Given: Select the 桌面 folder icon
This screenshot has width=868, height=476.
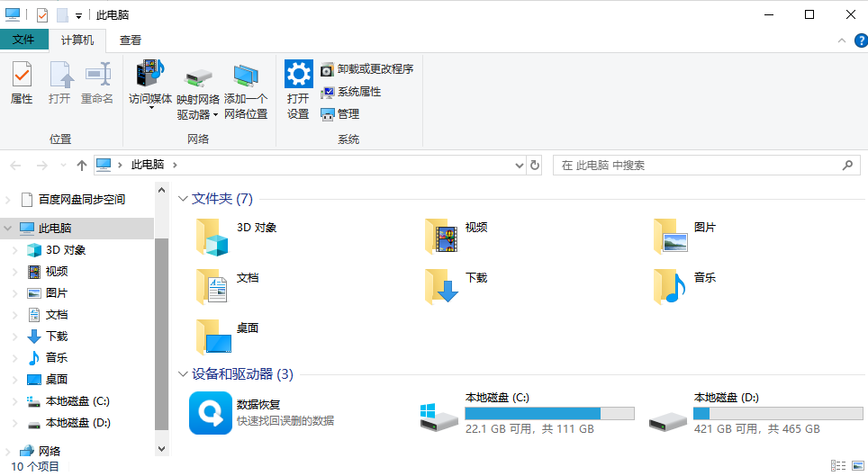Looking at the screenshot, I should 213,337.
